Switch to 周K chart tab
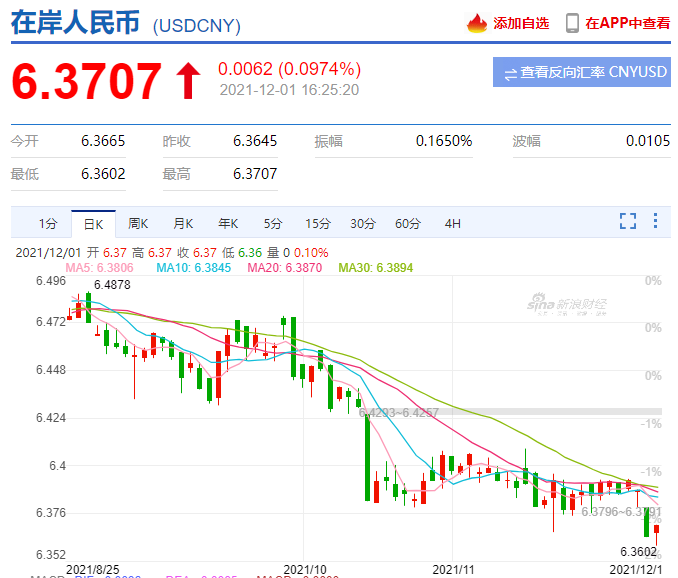 coord(138,224)
